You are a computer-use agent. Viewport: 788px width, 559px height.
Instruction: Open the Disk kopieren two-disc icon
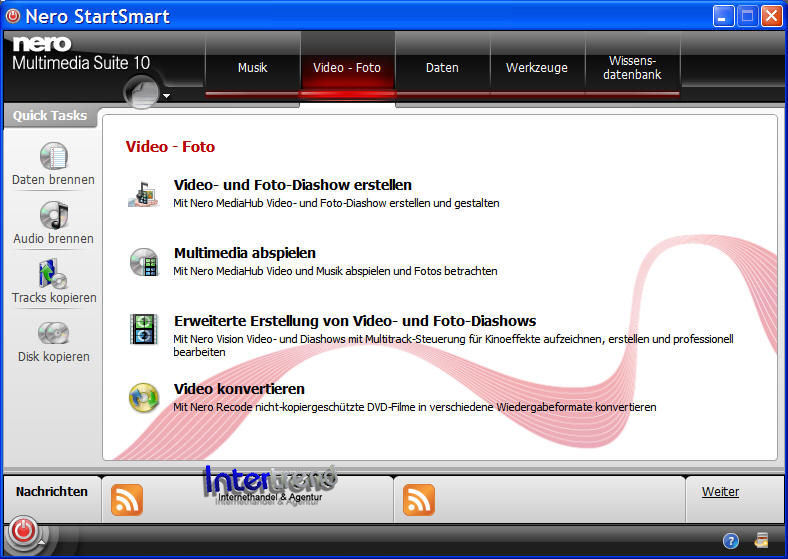click(53, 333)
